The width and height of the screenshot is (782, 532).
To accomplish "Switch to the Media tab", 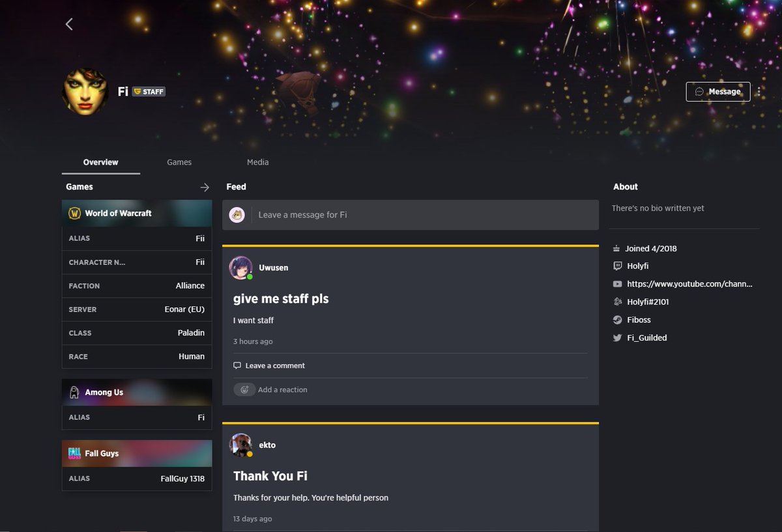I will click(257, 162).
